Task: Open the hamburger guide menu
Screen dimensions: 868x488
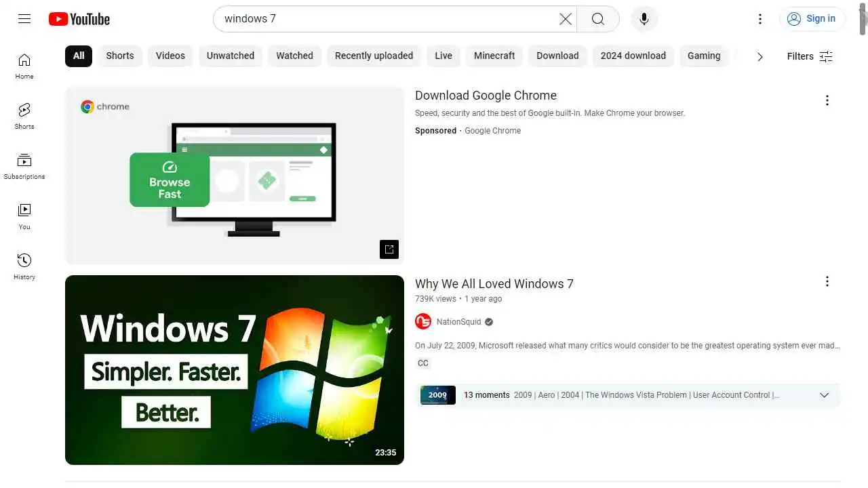Action: tap(24, 19)
